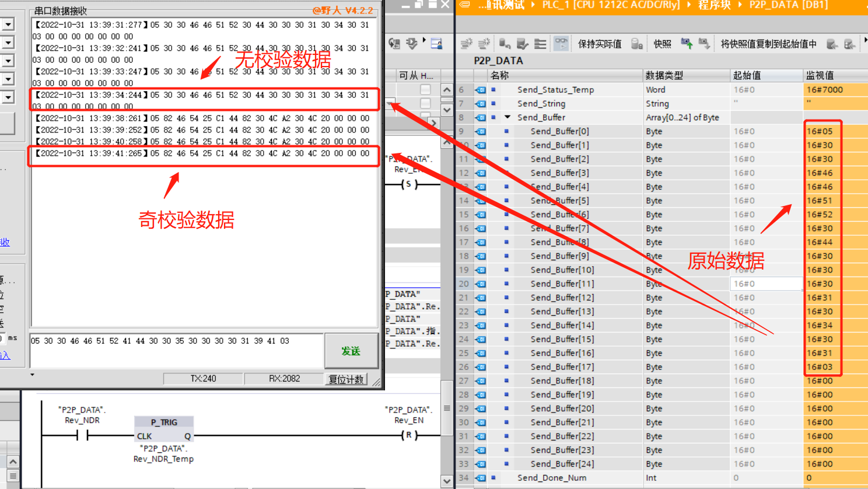Click the P2P_DATA [DB1] breadcrumb item
Image resolution: width=868 pixels, height=489 pixels.
(788, 5)
